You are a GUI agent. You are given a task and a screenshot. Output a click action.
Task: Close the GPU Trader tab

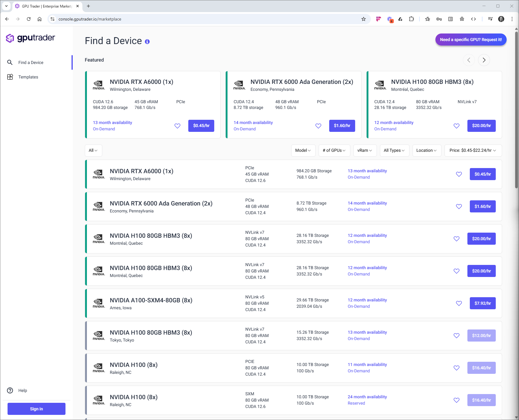pyautogui.click(x=78, y=6)
